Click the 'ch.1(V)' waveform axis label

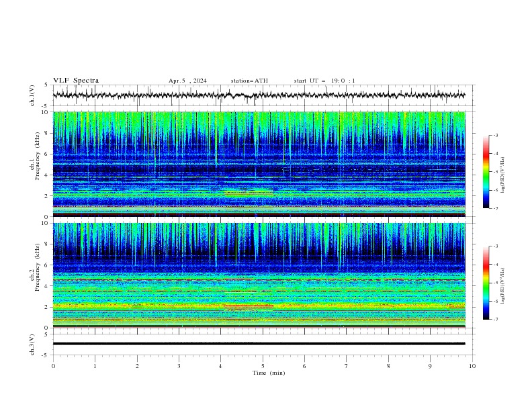point(32,95)
